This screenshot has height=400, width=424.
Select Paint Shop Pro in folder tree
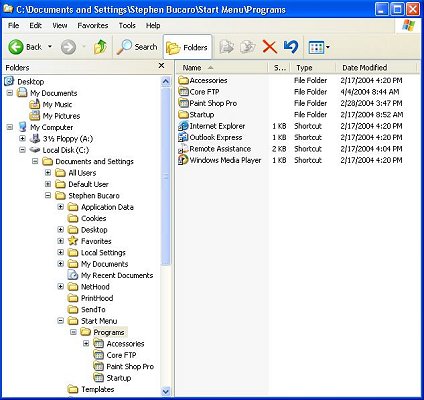[x=124, y=366]
